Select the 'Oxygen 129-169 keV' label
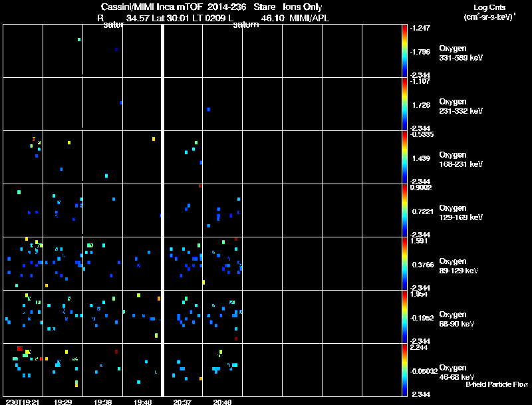Screen dimensions: 532x405 (x=461, y=213)
